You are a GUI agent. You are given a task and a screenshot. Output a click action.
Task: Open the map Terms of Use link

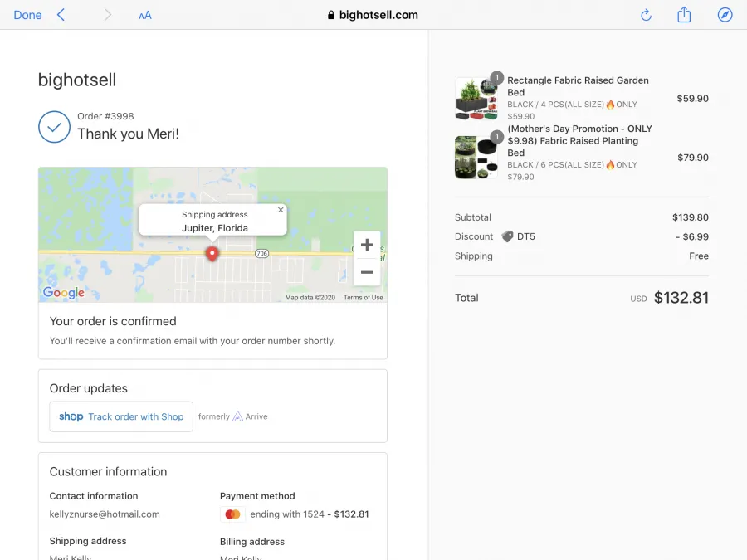(x=364, y=298)
